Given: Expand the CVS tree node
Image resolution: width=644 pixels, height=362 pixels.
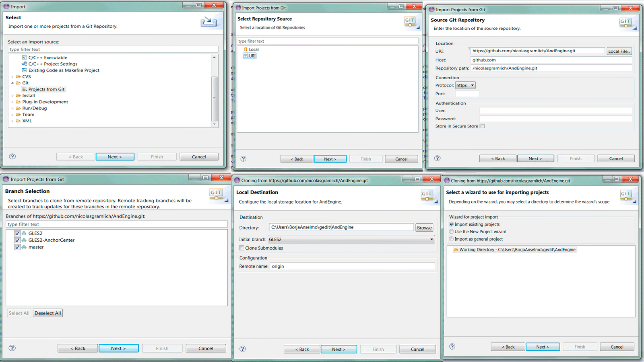Looking at the screenshot, I should (12, 76).
